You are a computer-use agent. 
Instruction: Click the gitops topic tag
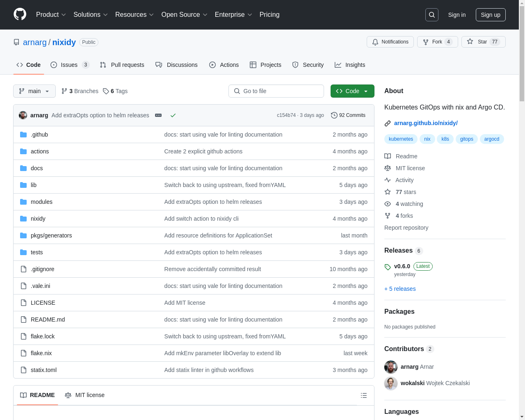point(467,139)
